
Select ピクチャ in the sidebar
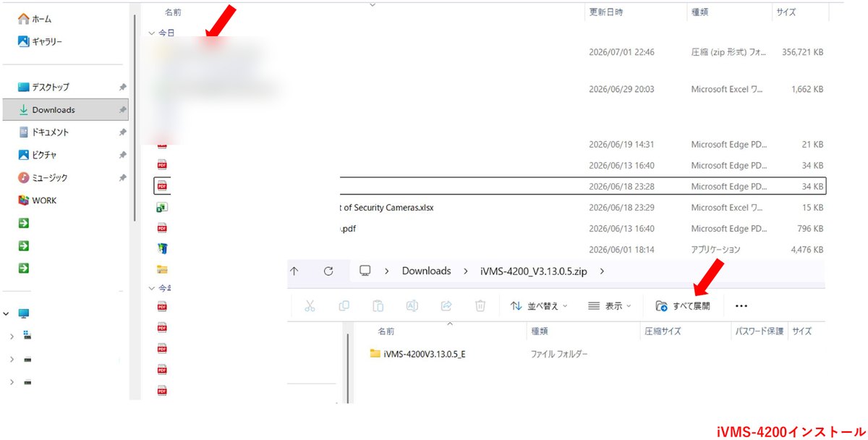[x=38, y=155]
